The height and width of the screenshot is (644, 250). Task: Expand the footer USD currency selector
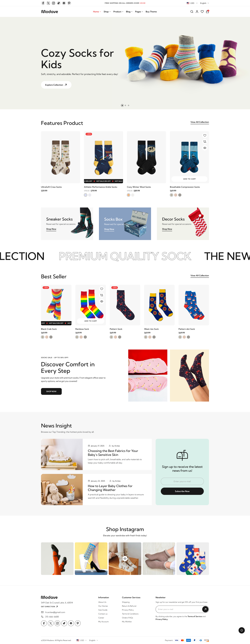(82, 640)
